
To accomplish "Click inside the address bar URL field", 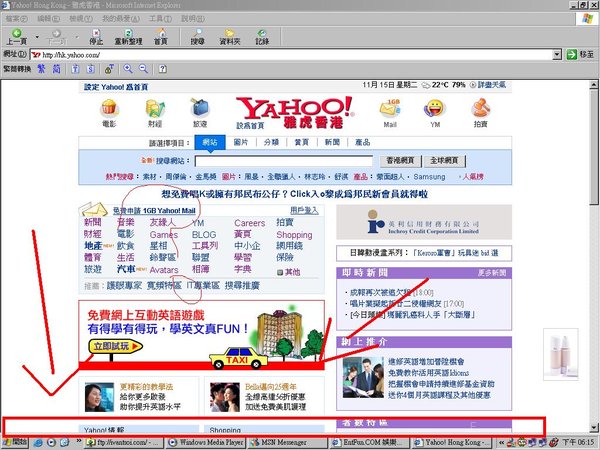I will [291, 55].
